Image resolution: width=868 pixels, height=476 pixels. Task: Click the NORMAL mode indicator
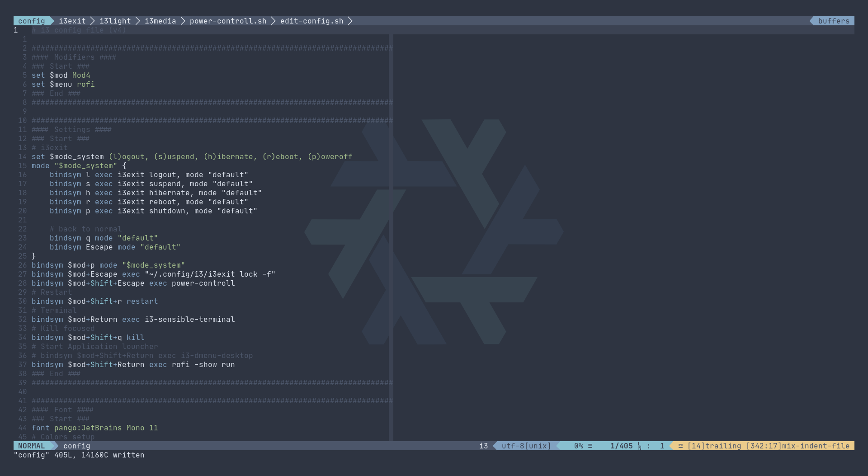point(31,446)
